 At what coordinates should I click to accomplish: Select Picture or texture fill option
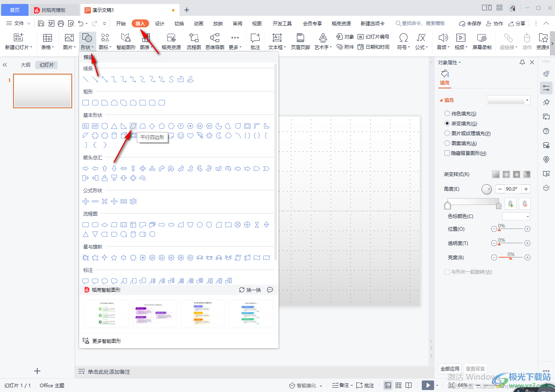467,133
